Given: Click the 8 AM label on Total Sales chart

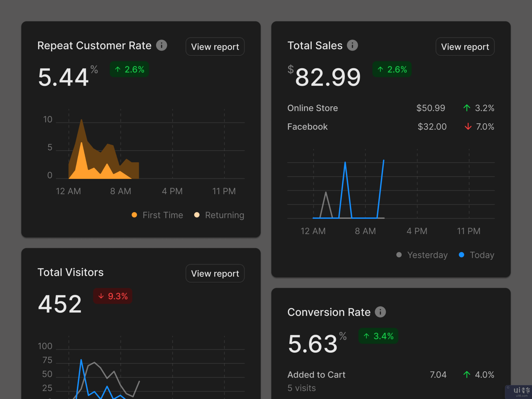Looking at the screenshot, I should click(365, 231).
